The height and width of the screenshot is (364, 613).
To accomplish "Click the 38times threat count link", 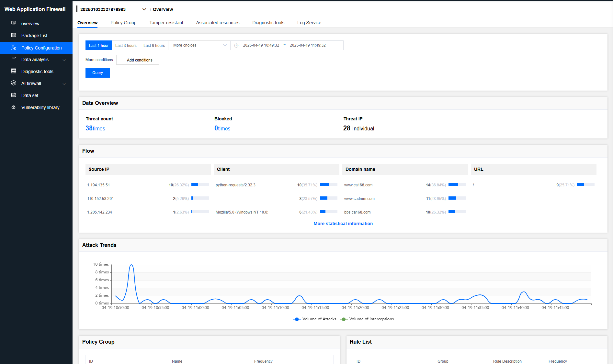I will pyautogui.click(x=95, y=128).
